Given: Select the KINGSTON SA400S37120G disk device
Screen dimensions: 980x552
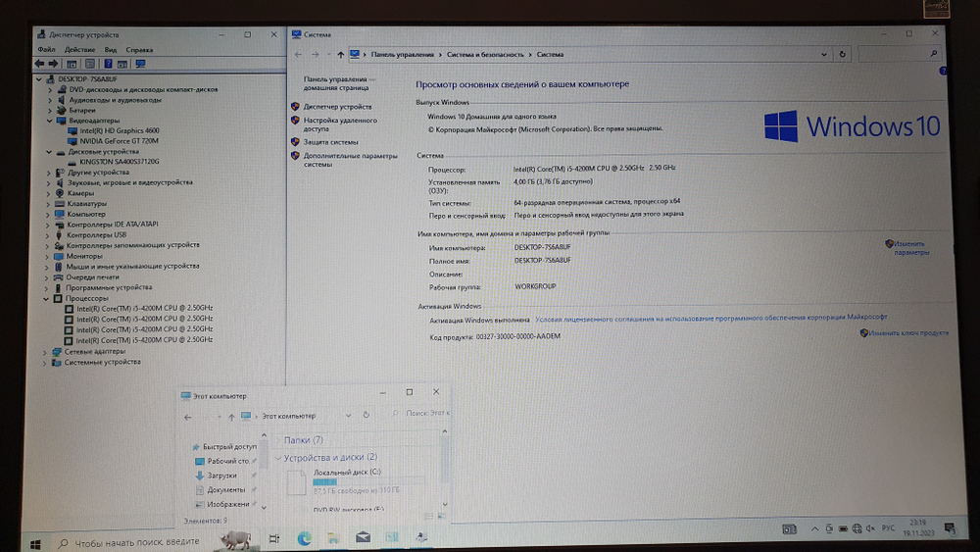Looking at the screenshot, I should 119,162.
